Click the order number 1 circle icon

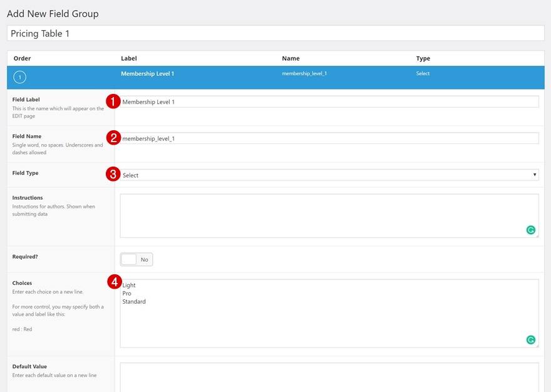pyautogui.click(x=20, y=78)
